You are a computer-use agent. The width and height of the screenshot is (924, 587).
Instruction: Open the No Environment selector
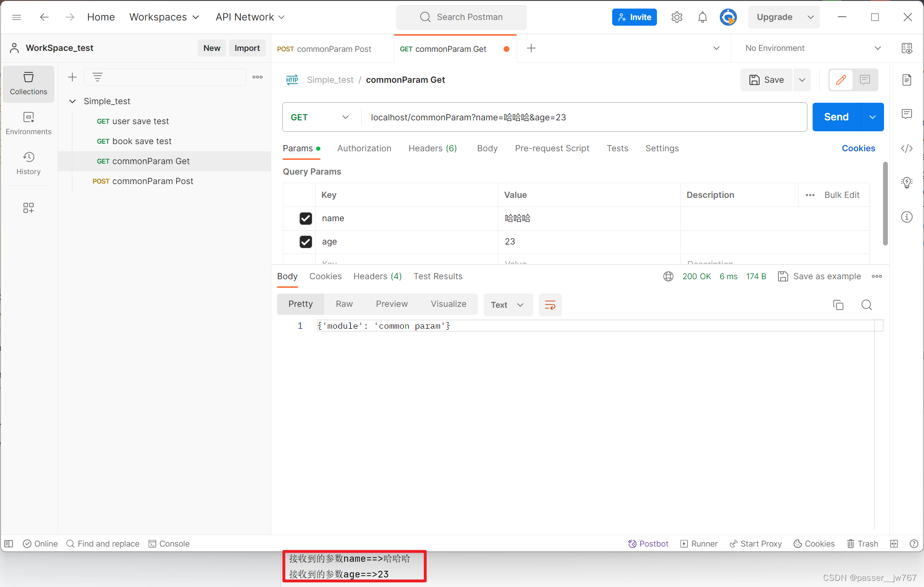click(x=813, y=48)
